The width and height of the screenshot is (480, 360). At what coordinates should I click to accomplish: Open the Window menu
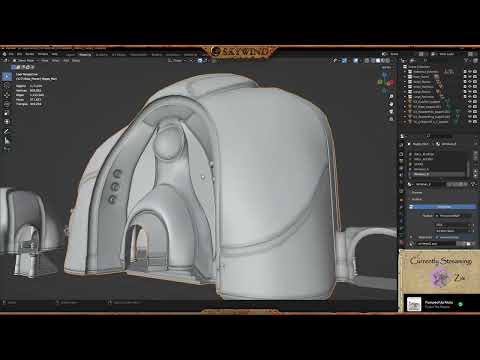43,54
